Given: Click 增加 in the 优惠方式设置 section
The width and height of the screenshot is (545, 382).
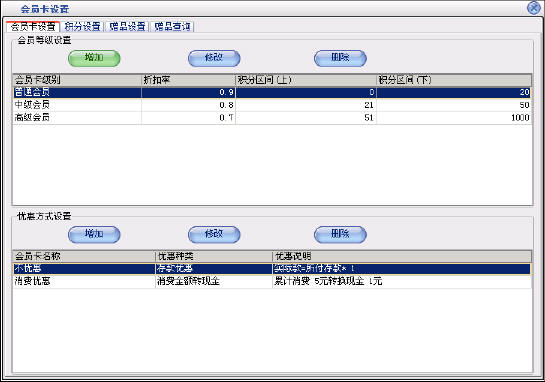Looking at the screenshot, I should click(94, 234).
